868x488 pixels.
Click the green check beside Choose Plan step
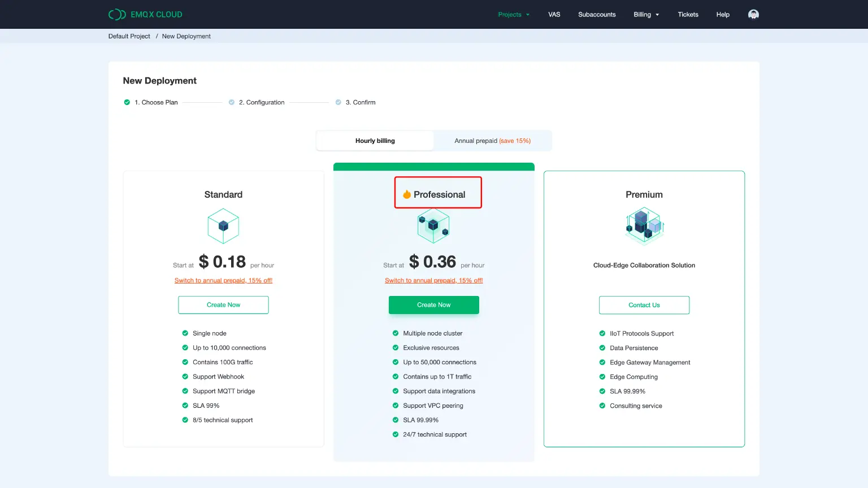point(127,102)
